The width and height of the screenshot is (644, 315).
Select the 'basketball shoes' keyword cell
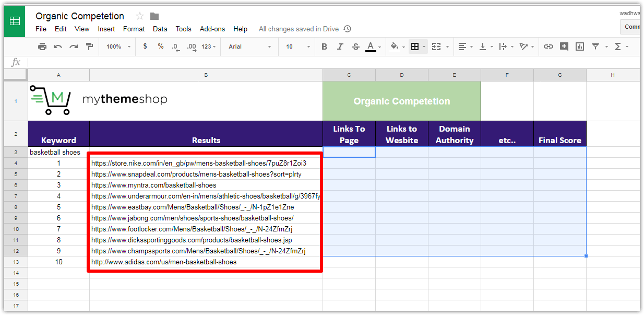(x=58, y=153)
